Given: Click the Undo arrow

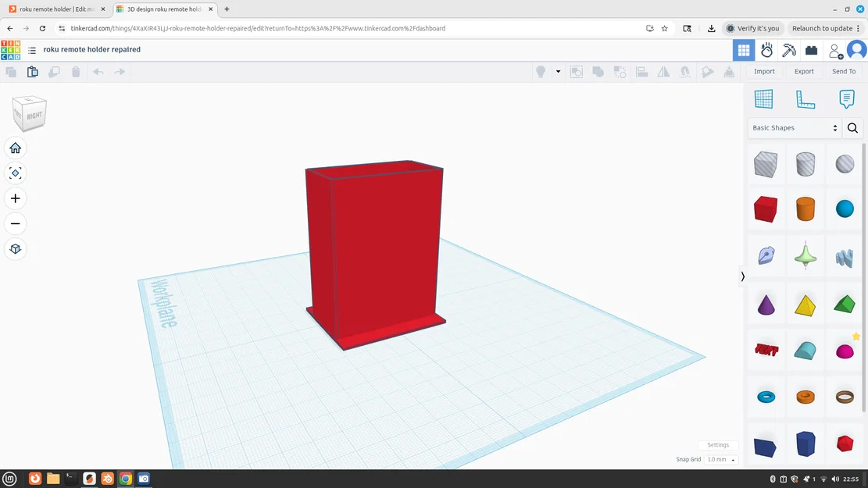Looking at the screenshot, I should [x=98, y=72].
